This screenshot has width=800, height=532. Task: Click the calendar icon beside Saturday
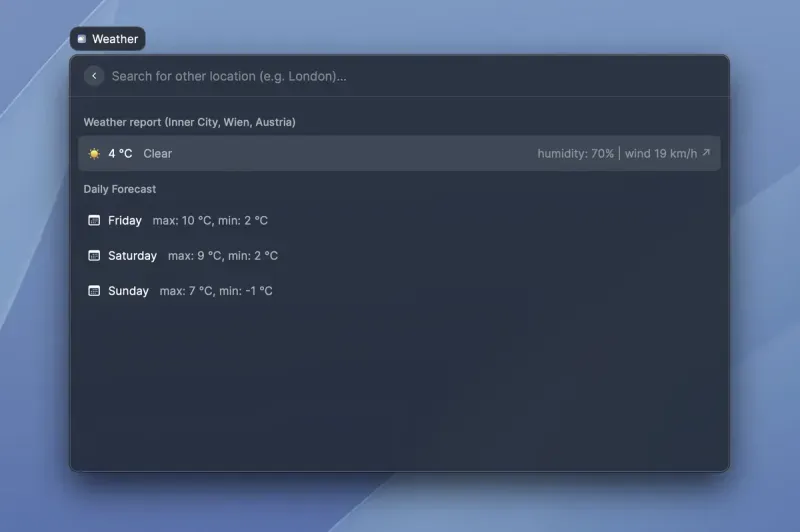[x=94, y=256]
